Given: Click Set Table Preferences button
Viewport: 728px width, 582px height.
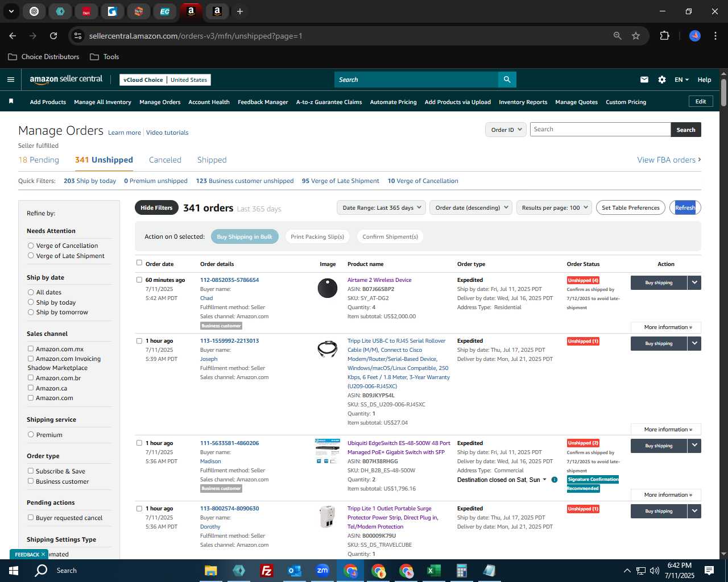Looking at the screenshot, I should pyautogui.click(x=631, y=207).
